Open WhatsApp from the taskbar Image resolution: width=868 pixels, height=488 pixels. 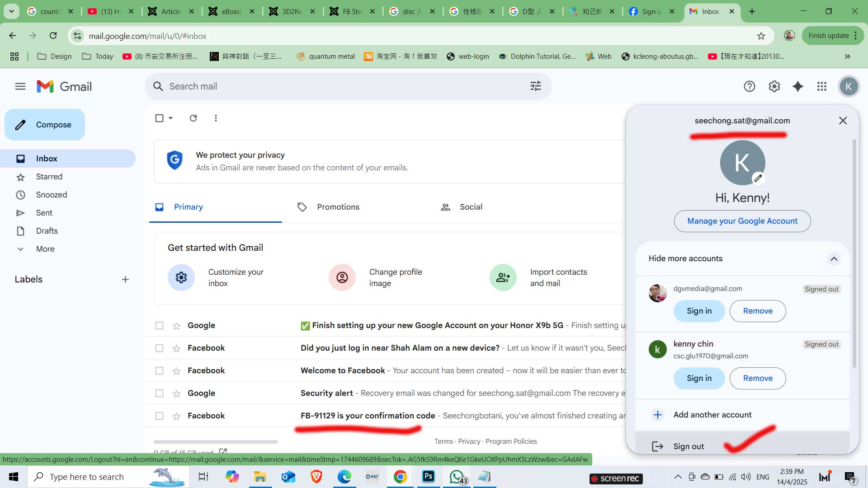coord(458,477)
